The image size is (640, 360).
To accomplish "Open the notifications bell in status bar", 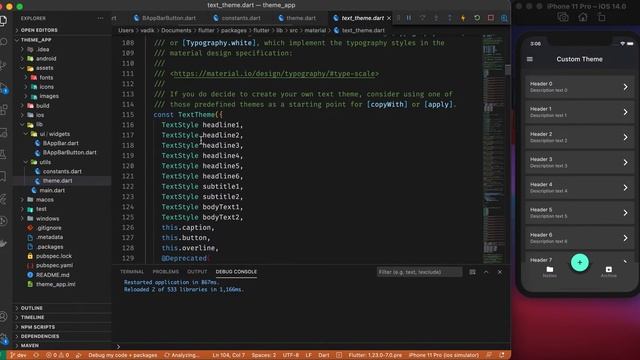I will 502,355.
